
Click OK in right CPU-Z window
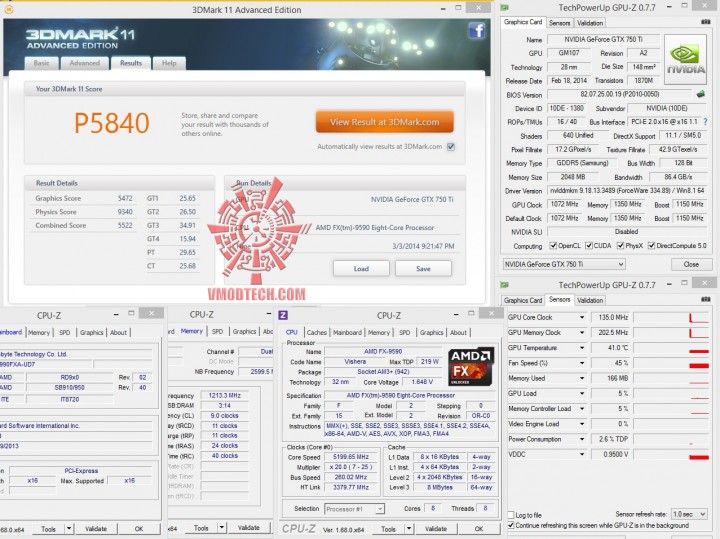click(479, 529)
